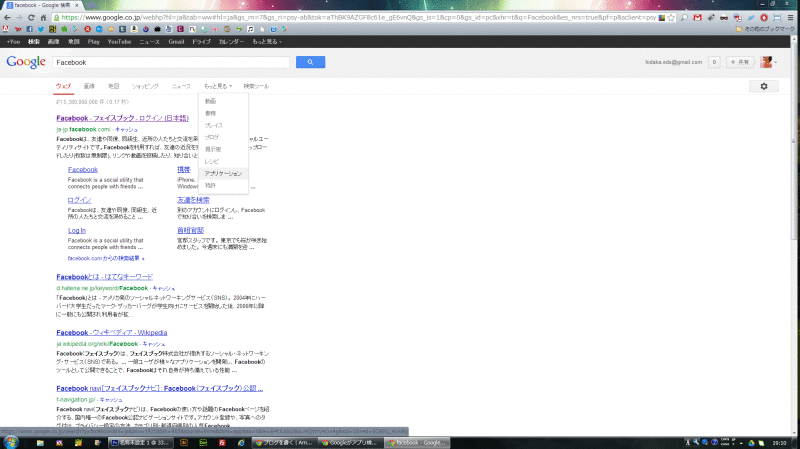Open 'Gmail' in the black Google bar
The height and width of the screenshot is (449, 800).
pos(176,41)
